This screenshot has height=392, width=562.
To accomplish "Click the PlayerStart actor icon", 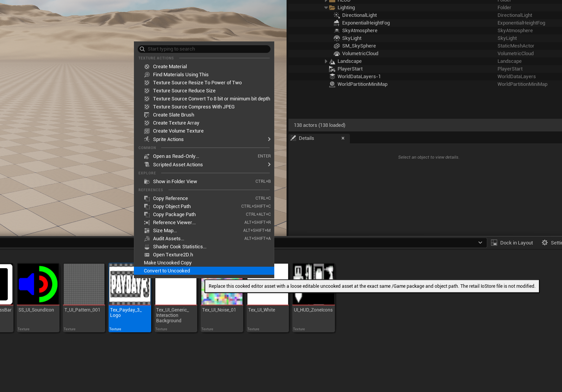I will click(x=332, y=69).
